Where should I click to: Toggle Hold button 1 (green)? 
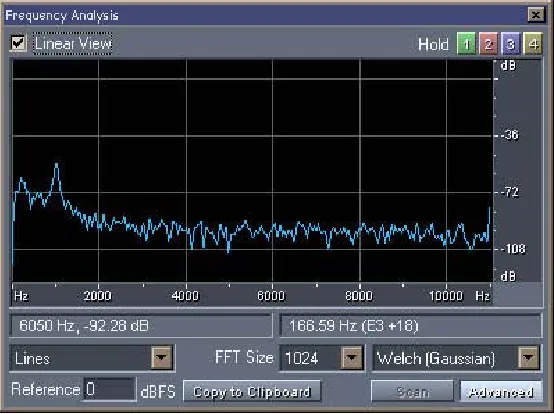pos(466,44)
